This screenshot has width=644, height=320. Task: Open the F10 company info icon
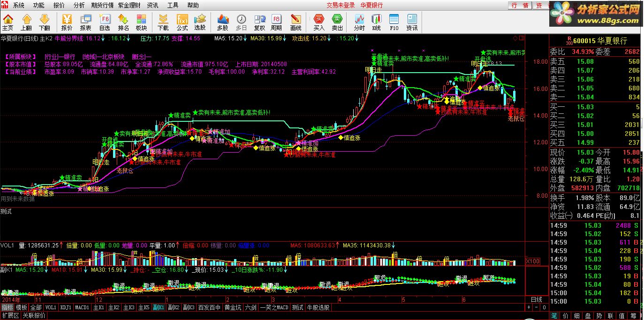(394, 22)
